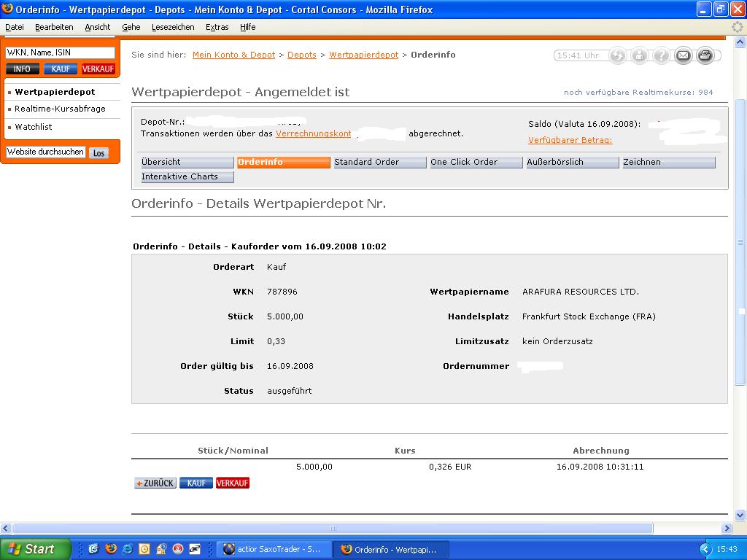This screenshot has height=560, width=747.
Task: Click vertical scrollbar up arrow
Action: click(x=740, y=42)
